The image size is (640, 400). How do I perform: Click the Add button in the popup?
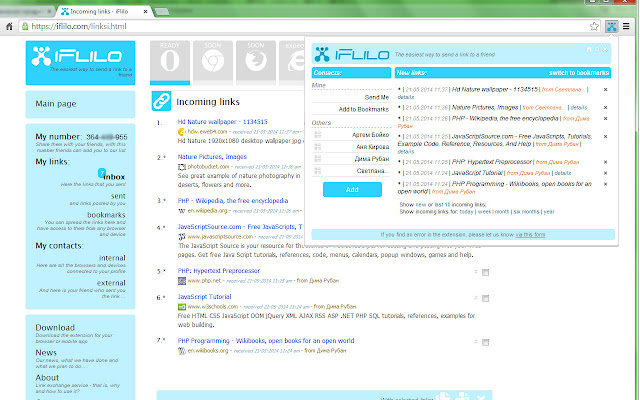(x=352, y=189)
